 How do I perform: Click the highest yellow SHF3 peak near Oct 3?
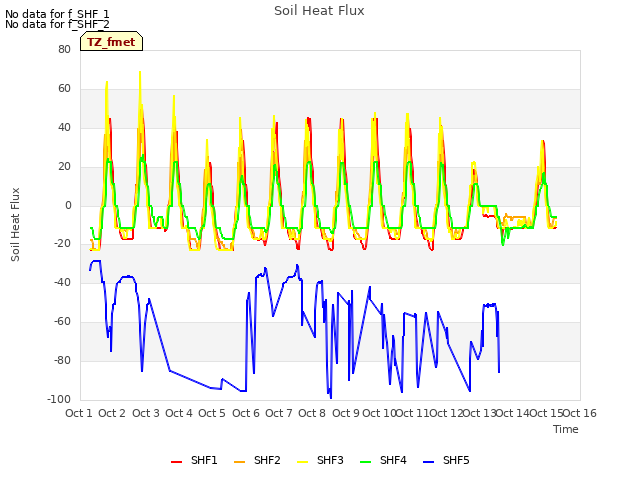click(x=140, y=73)
